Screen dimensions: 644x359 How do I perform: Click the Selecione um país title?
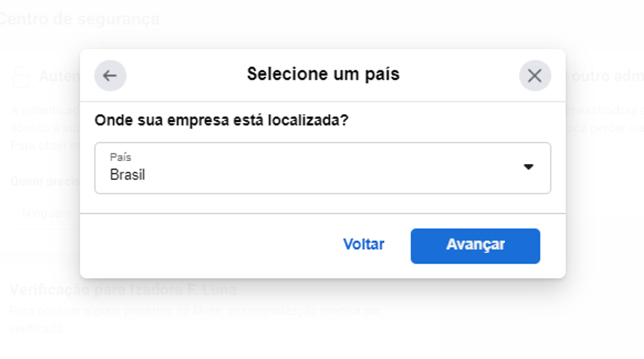(x=323, y=74)
